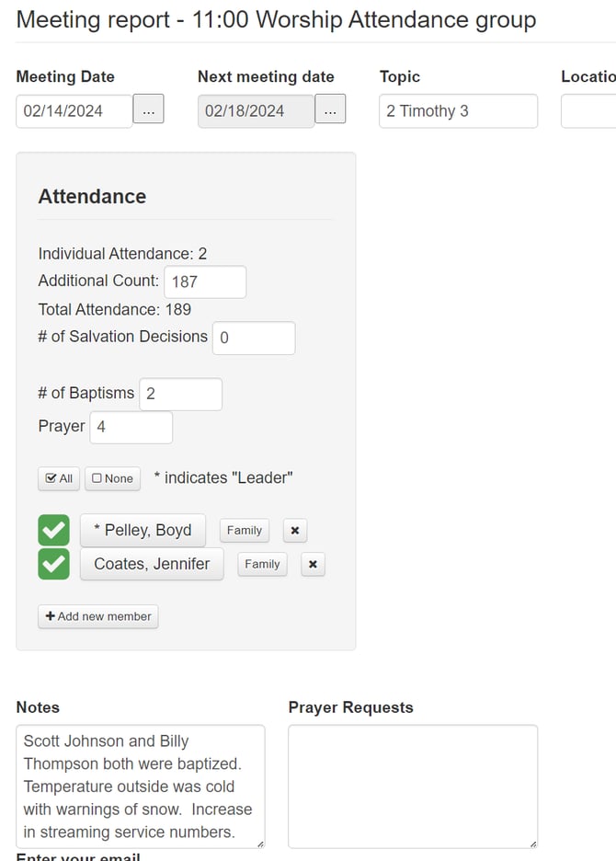Image resolution: width=616 pixels, height=861 pixels.
Task: Open the Next meeting date picker
Action: [x=330, y=110]
